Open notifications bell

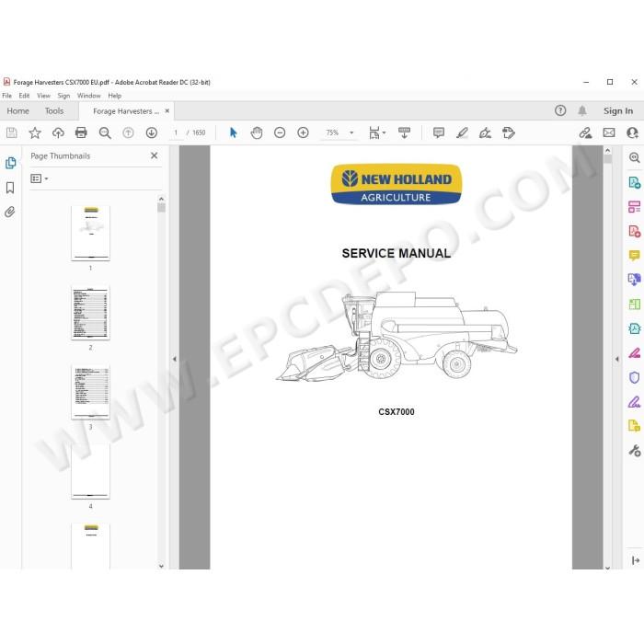[582, 110]
